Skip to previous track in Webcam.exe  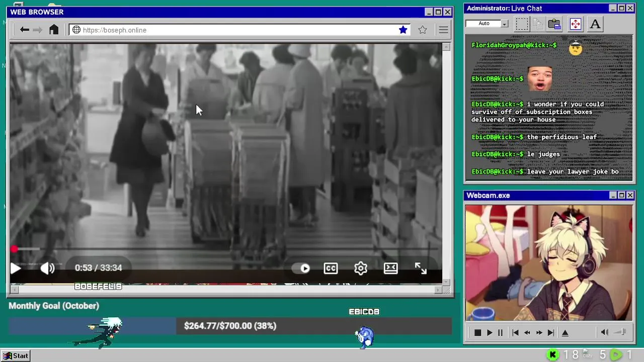click(x=515, y=332)
